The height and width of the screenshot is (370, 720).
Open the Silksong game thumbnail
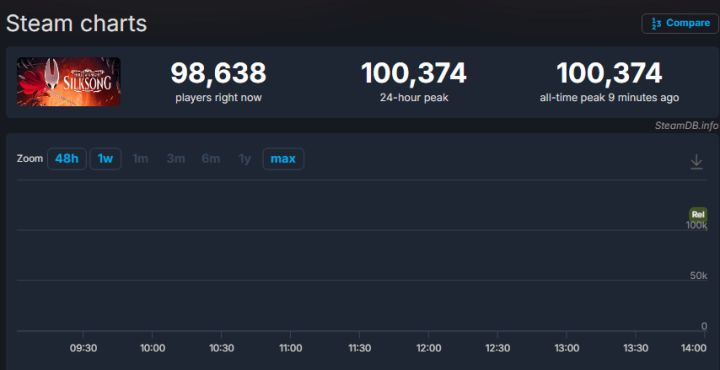69,82
